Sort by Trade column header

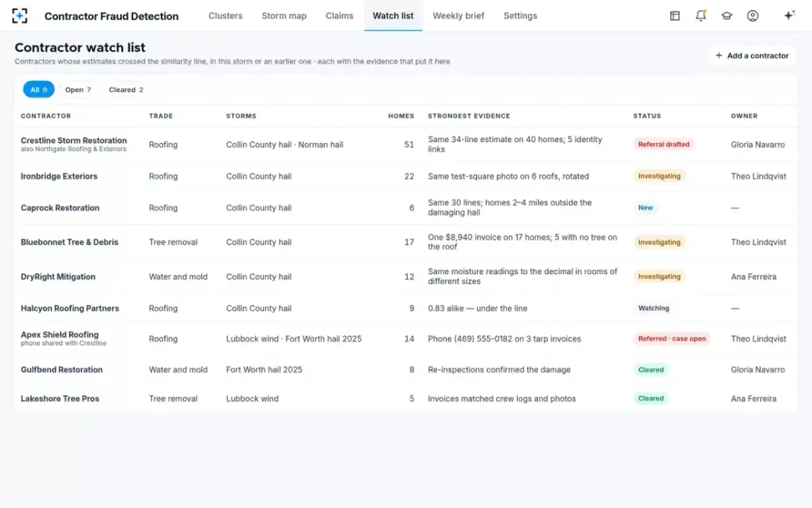pos(161,116)
